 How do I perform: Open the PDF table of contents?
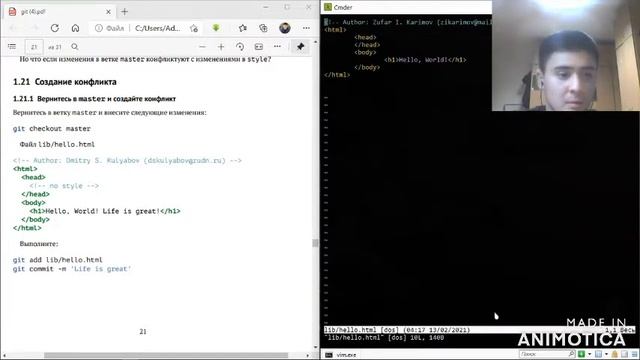(12, 47)
